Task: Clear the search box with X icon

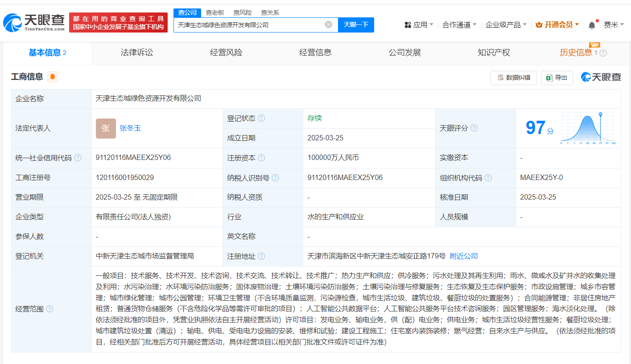Action: (x=329, y=25)
